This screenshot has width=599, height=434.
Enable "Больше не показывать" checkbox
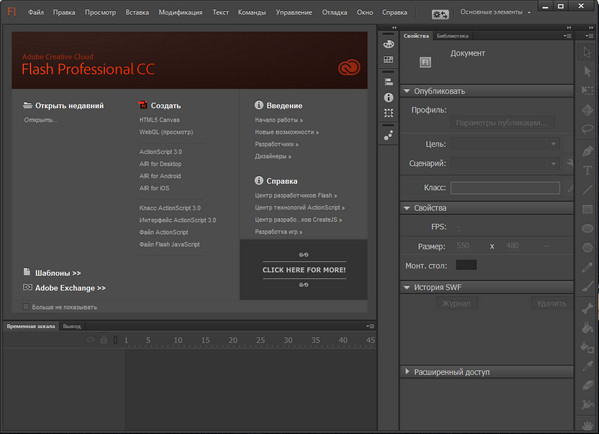click(26, 307)
